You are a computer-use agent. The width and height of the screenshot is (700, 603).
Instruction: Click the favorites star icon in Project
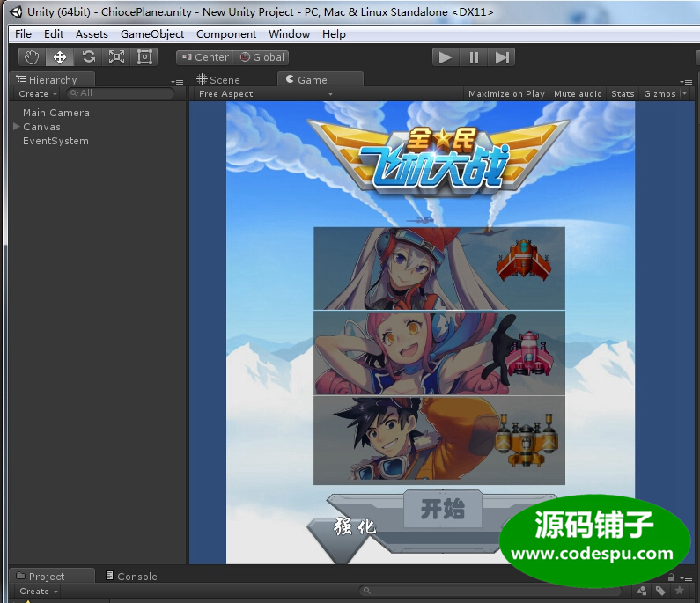coord(680,591)
